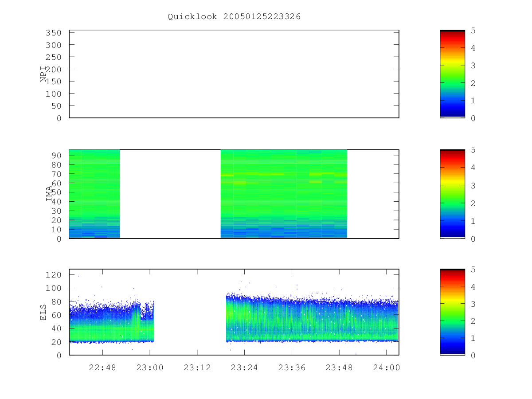Click the 23:24 time axis label
This screenshot has width=532, height=399.
[x=244, y=368]
